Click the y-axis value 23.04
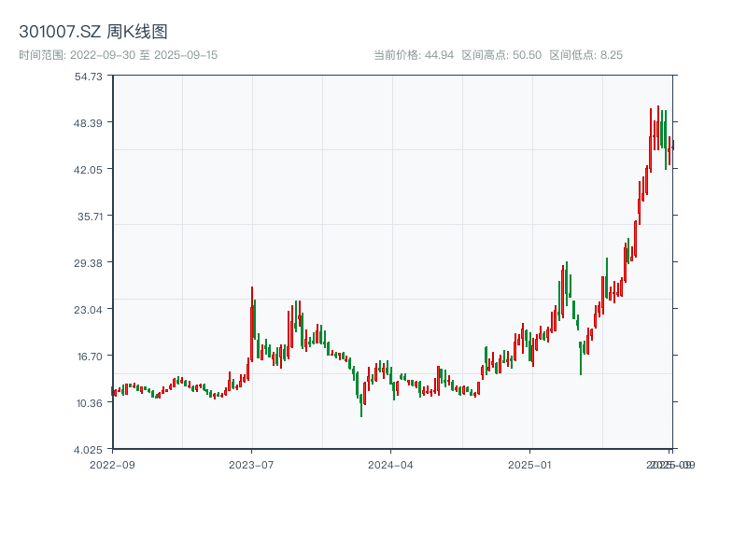Viewport: 747px width, 560px height. 88,310
